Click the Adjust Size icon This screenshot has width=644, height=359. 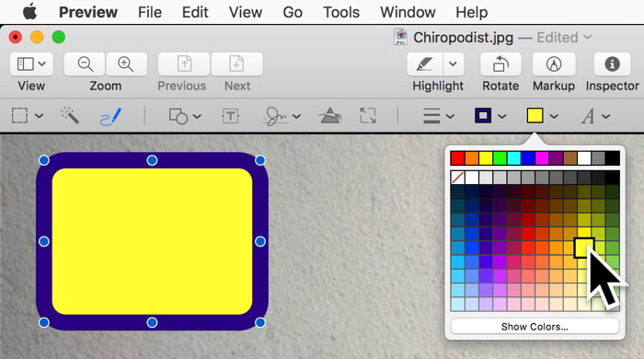(368, 116)
